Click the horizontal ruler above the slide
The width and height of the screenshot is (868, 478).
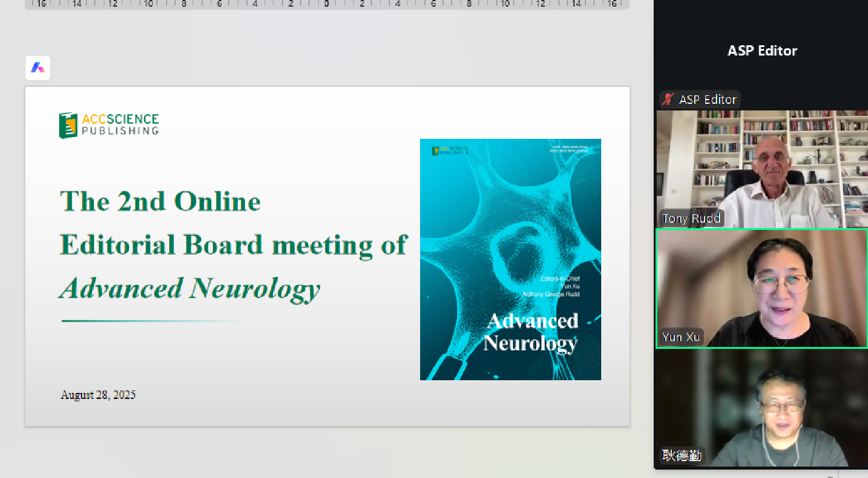(327, 4)
